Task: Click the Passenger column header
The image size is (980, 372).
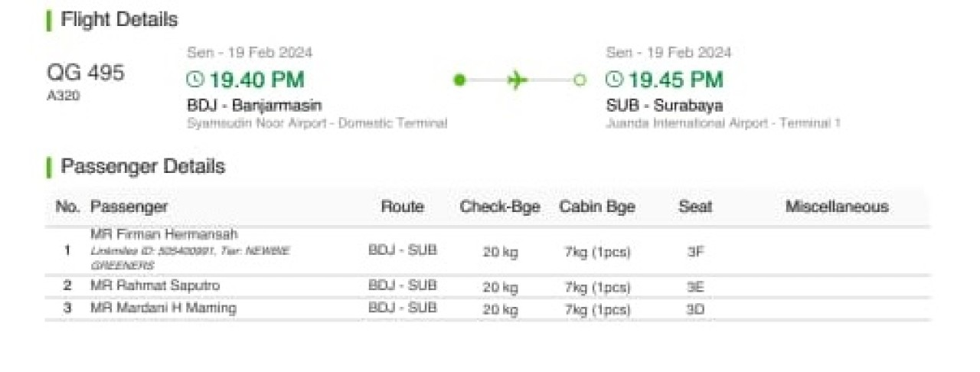Action: pos(129,207)
